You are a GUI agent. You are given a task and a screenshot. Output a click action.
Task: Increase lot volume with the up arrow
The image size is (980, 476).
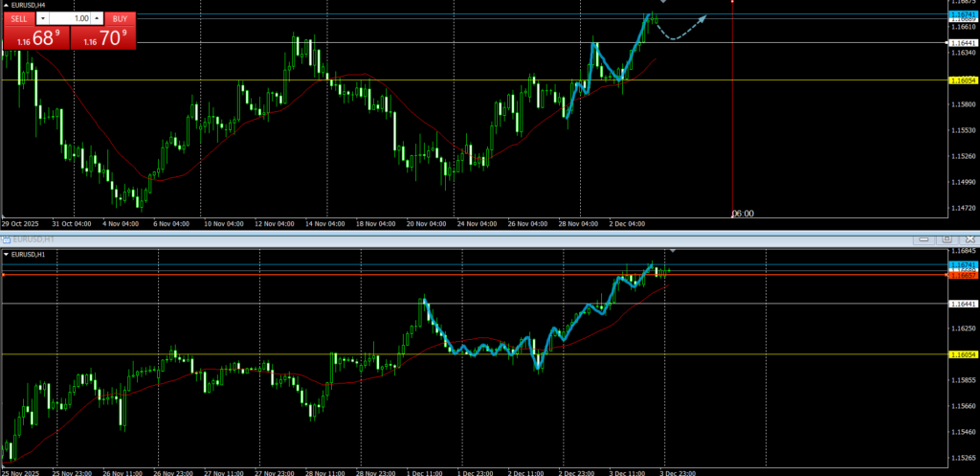(97, 18)
